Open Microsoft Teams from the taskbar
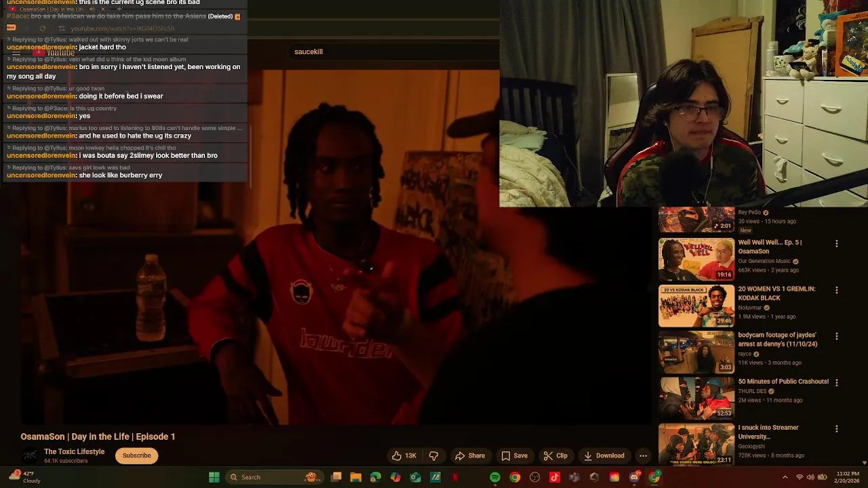 tap(574, 477)
